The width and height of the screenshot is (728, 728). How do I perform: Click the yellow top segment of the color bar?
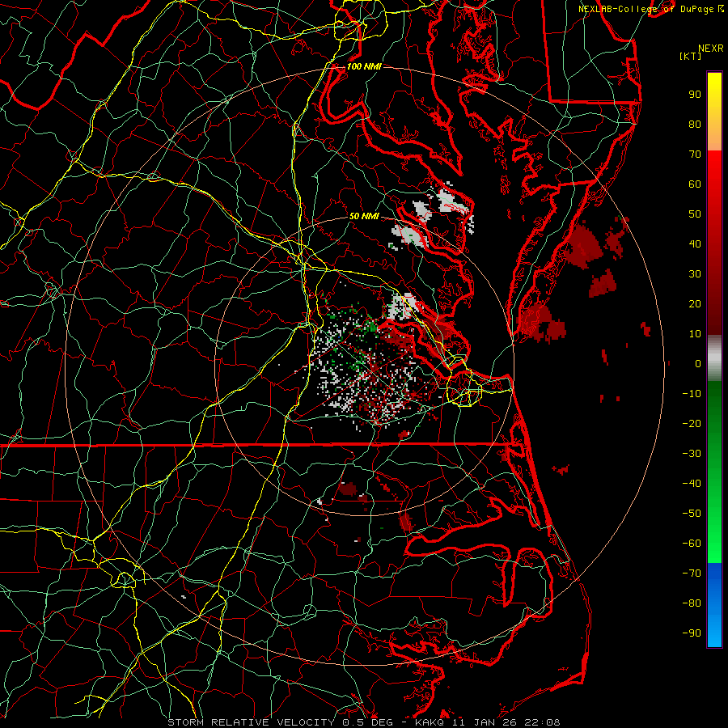pos(714,112)
